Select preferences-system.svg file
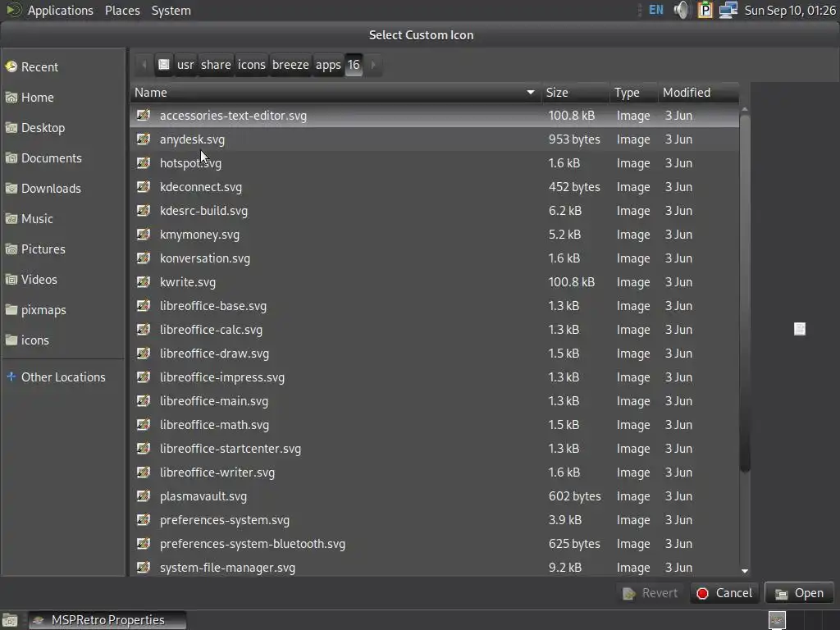840x630 pixels. point(435,520)
